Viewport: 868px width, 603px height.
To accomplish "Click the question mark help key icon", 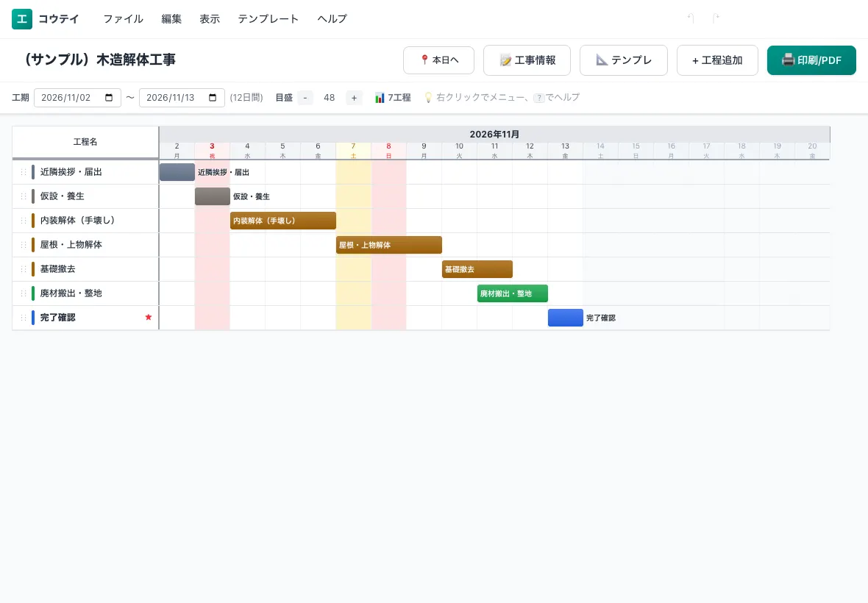I will tap(538, 98).
